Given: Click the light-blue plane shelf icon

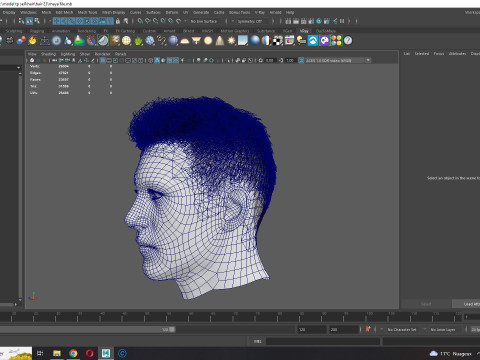Looking at the screenshot, I should [243, 41].
